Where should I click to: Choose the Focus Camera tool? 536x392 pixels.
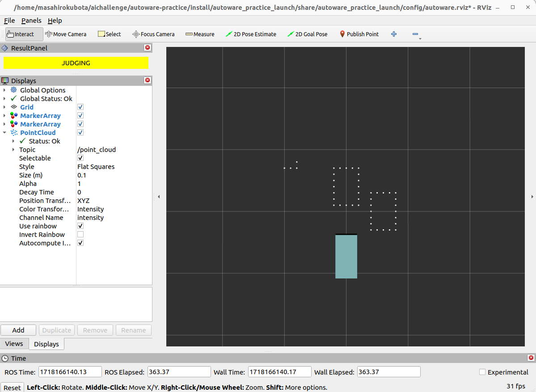tap(153, 34)
